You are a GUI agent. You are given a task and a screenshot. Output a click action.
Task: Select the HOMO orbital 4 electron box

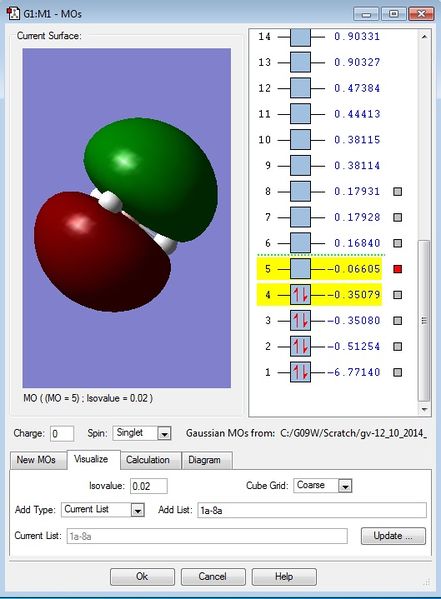pyautogui.click(x=300, y=295)
